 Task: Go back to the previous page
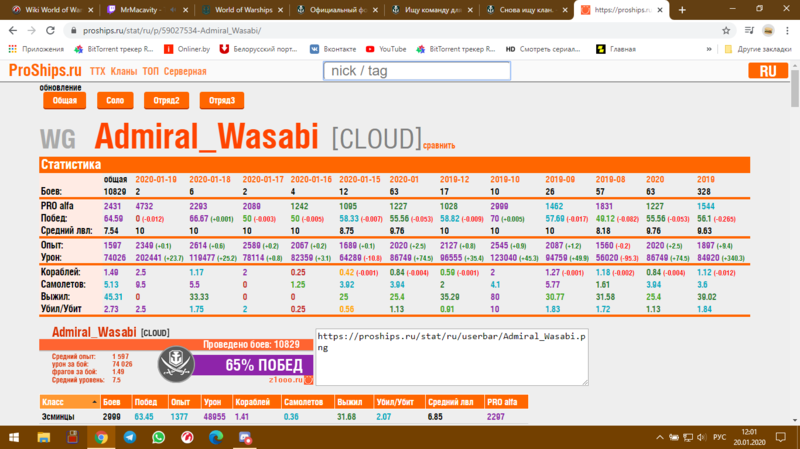(13, 31)
